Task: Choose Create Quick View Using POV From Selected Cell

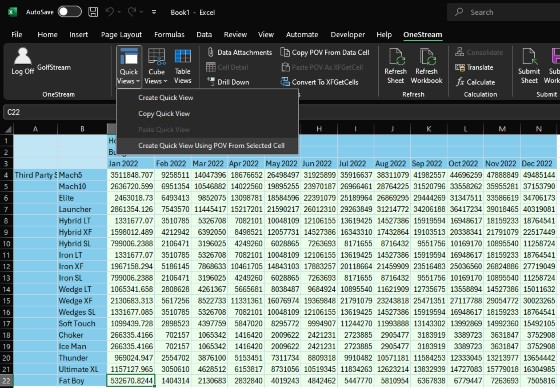Action: click(208, 145)
